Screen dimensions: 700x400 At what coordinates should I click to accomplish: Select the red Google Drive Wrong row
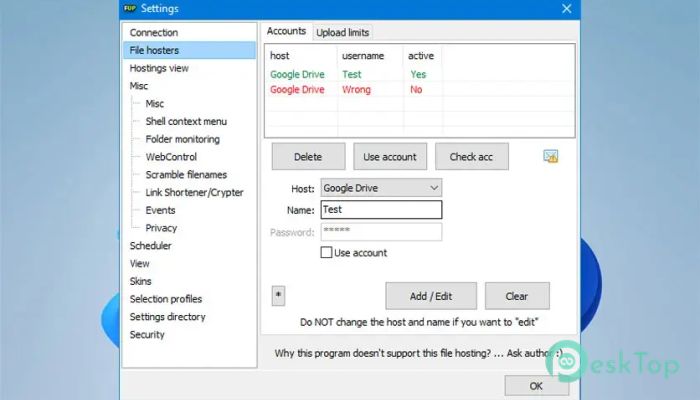(x=419, y=90)
